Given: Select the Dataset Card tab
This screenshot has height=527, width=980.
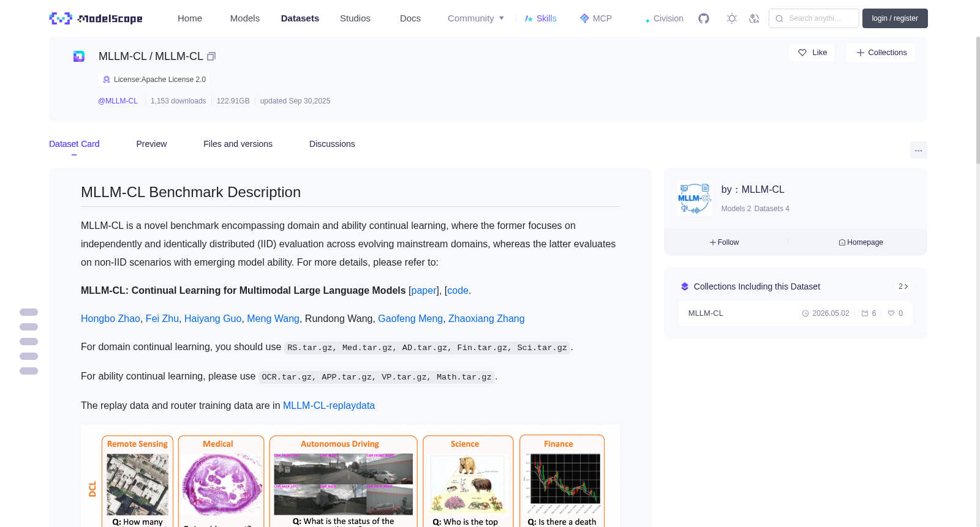Looking at the screenshot, I should click(x=74, y=144).
